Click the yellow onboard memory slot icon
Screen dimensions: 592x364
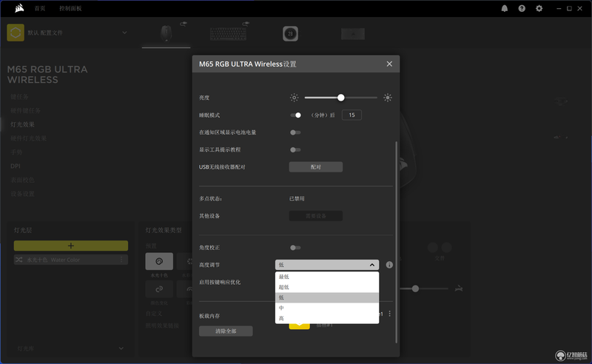pyautogui.click(x=300, y=326)
